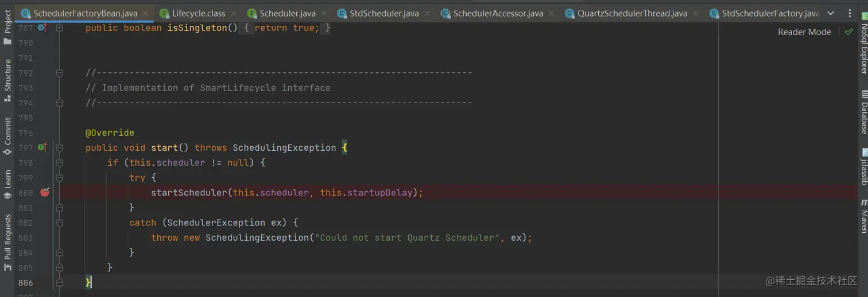868x297 pixels.
Task: Expand the folded isSingleton method on line 787
Action: tap(60, 28)
